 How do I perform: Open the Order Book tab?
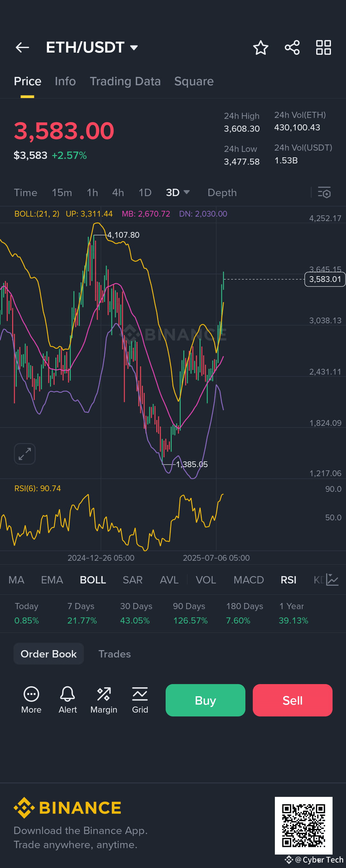pos(48,654)
